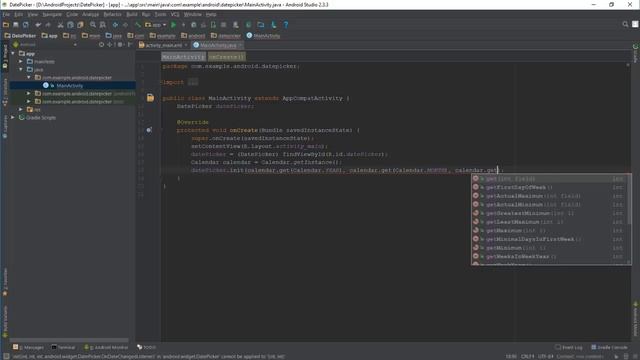
Task: Click the Paste icon in toolbar
Action: click(x=80, y=25)
